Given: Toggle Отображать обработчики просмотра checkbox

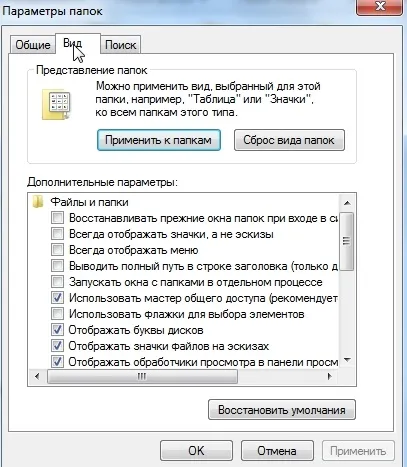Looking at the screenshot, I should (x=57, y=362).
